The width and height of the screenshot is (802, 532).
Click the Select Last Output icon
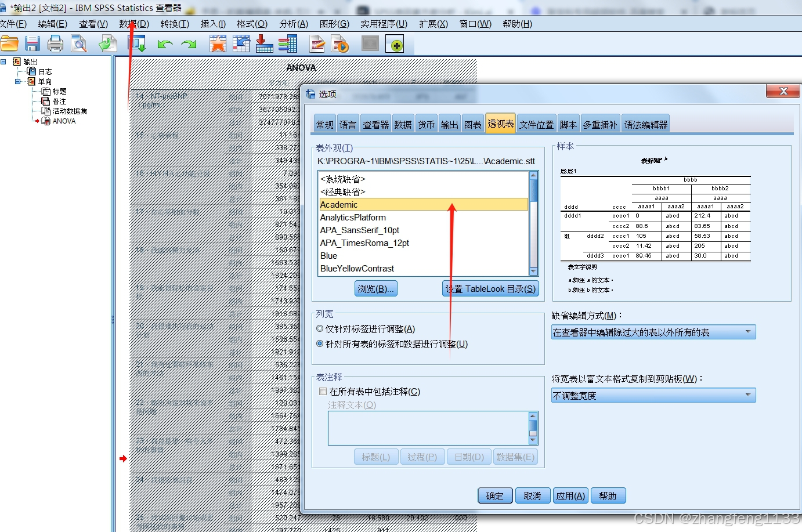coord(288,44)
